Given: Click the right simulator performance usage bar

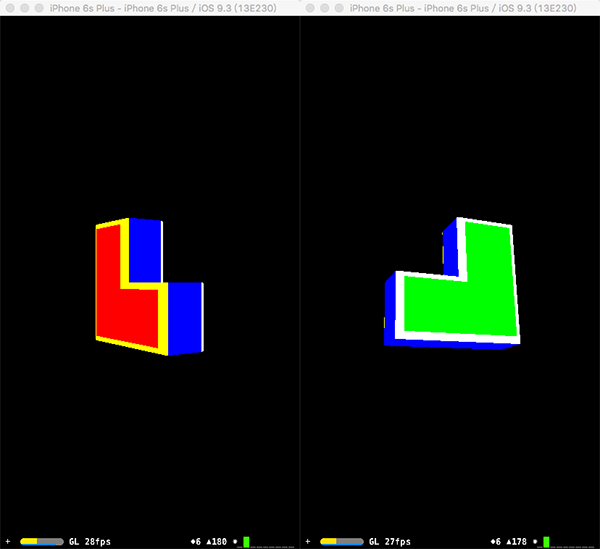Looking at the screenshot, I should click(341, 541).
